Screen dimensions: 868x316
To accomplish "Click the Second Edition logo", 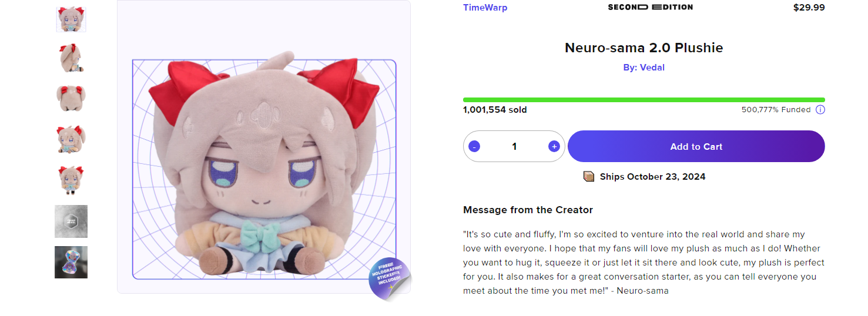I will pos(650,7).
